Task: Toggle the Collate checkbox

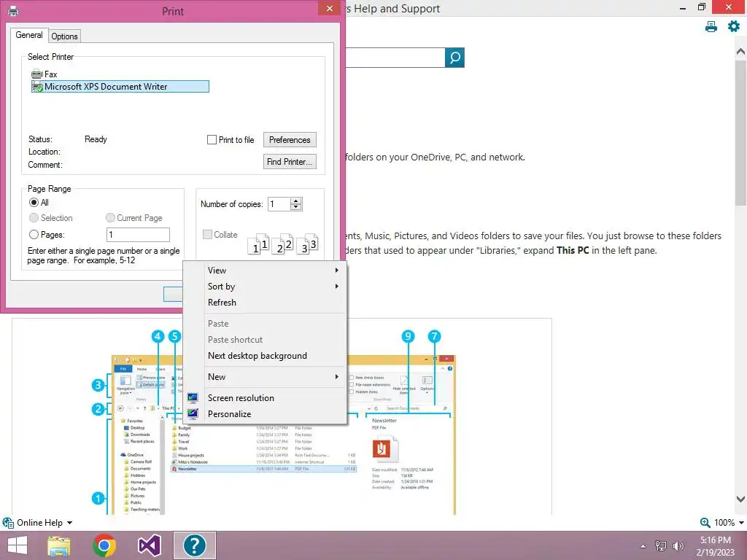Action: [x=207, y=234]
